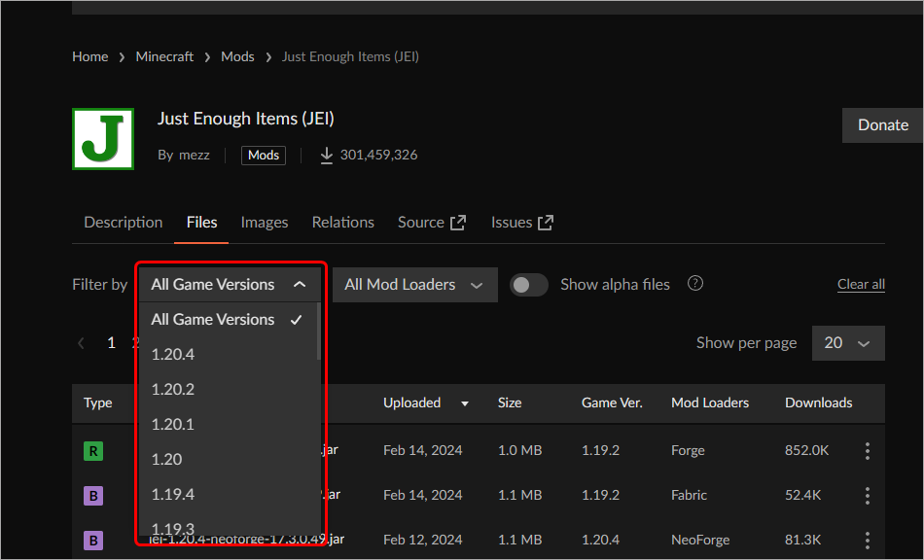Click the Type column header
Screen dimensions: 924x560
tap(98, 403)
